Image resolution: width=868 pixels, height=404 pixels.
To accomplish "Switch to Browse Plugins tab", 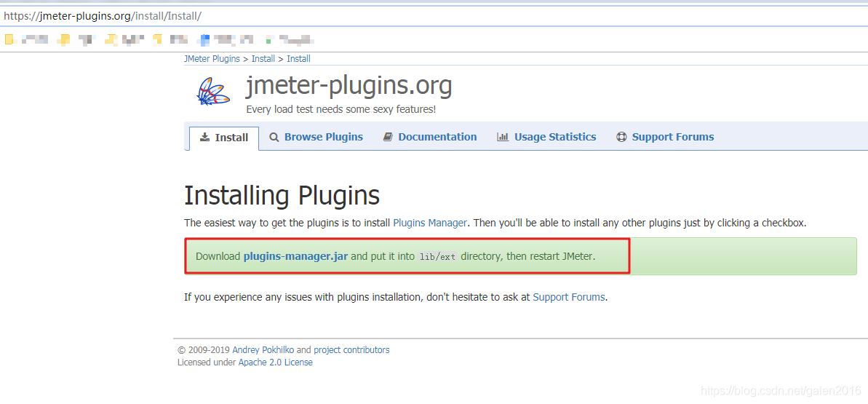I will pyautogui.click(x=316, y=137).
